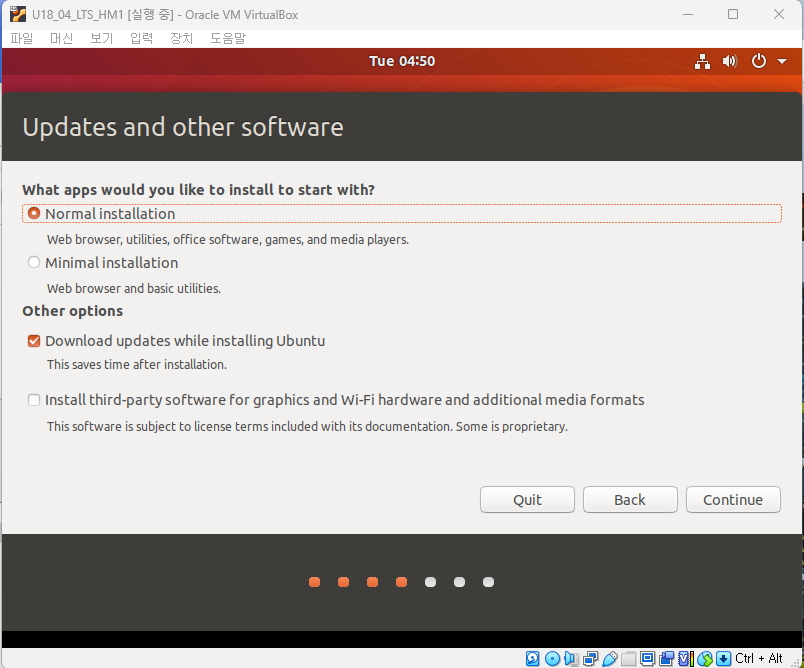Open the 장치 menu
Image resolution: width=804 pixels, height=668 pixels.
[182, 38]
